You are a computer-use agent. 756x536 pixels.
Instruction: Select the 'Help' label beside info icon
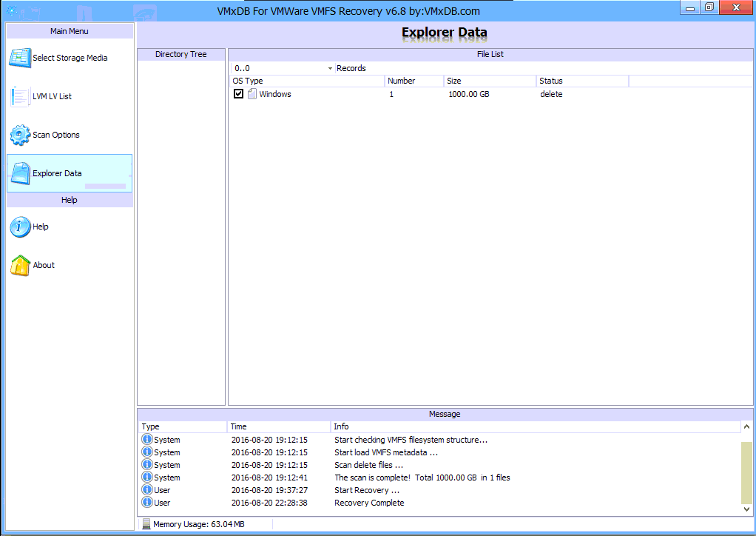[x=41, y=227]
